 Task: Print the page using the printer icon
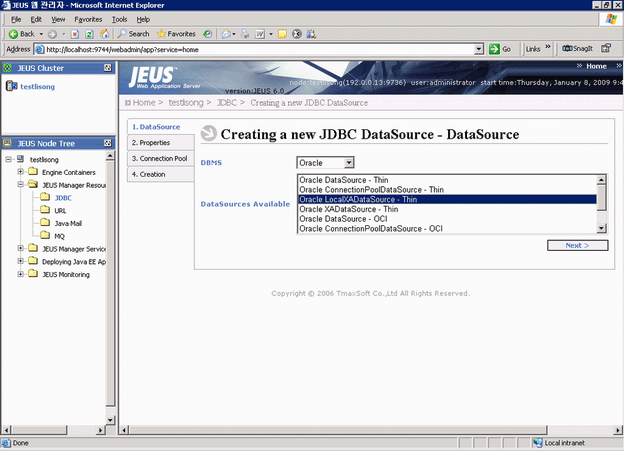point(245,34)
